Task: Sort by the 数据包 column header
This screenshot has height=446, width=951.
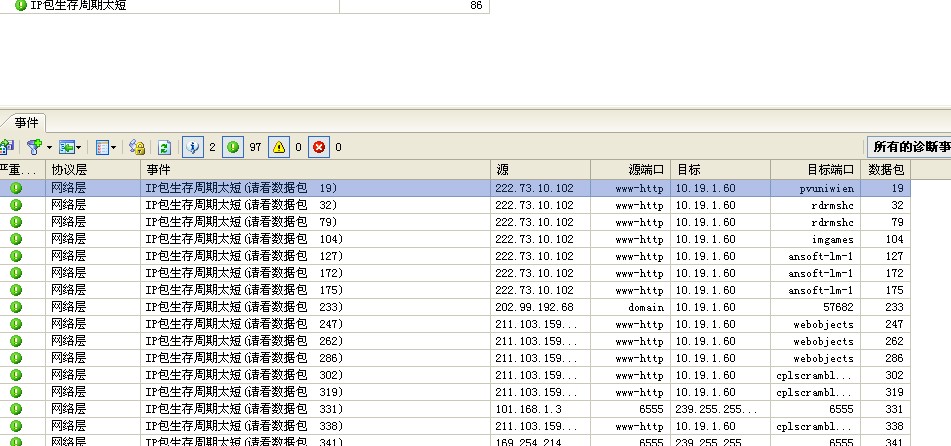Action: (x=885, y=169)
